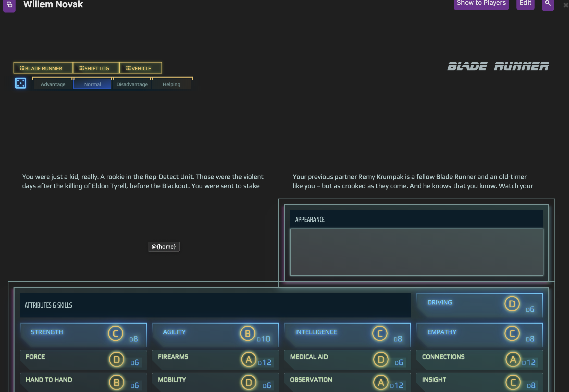This screenshot has height=392, width=569.
Task: Roll the FORCE skill
Action: coord(35,357)
